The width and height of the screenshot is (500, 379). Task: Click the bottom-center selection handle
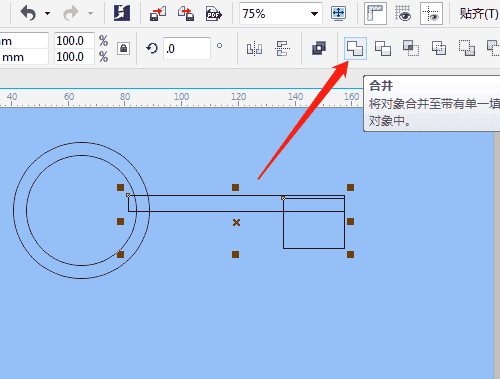[235, 255]
